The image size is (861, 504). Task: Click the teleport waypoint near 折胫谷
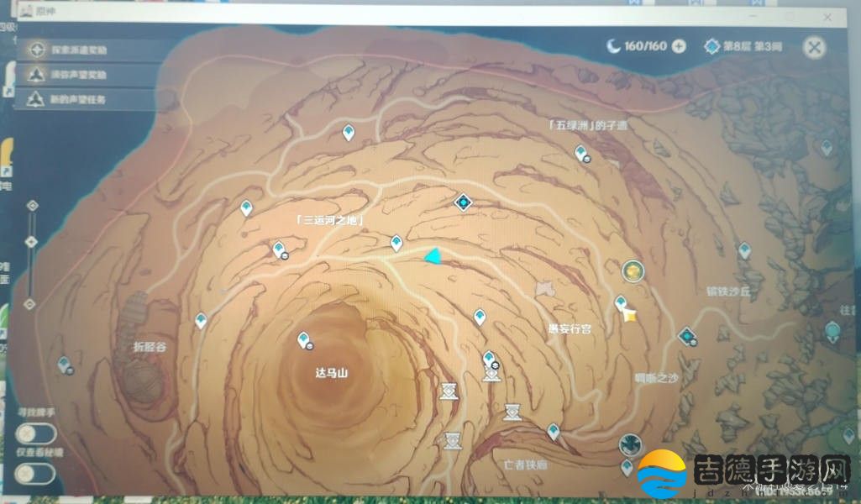(x=201, y=320)
